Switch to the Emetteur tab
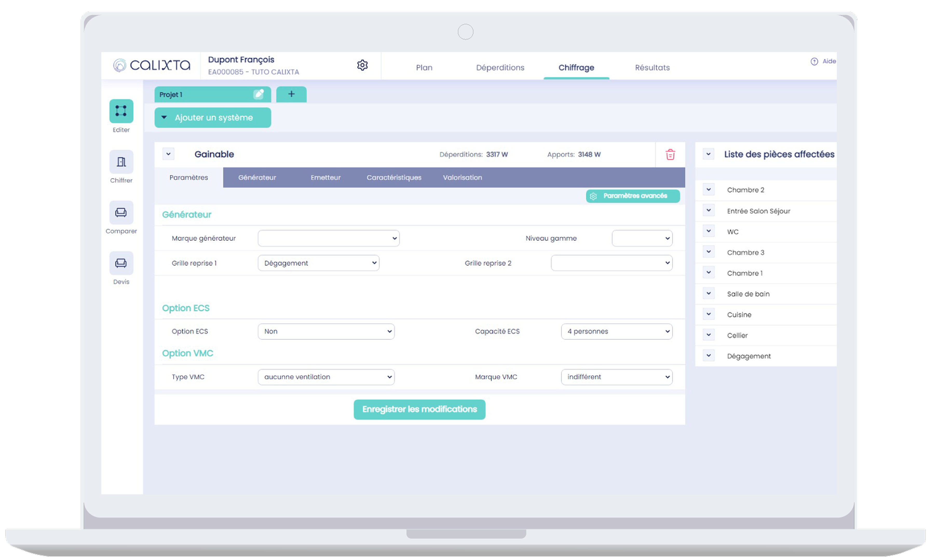 pos(325,177)
